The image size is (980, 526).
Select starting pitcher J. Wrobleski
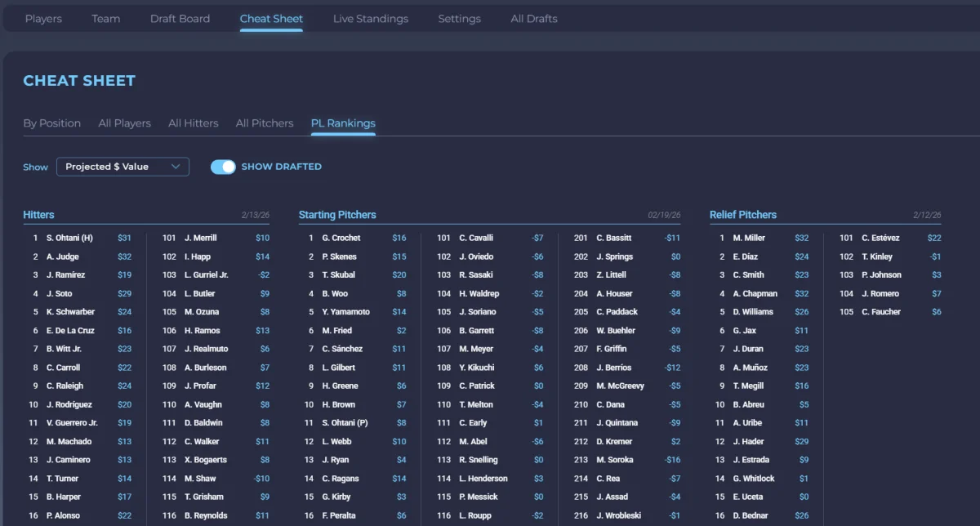[x=619, y=515]
